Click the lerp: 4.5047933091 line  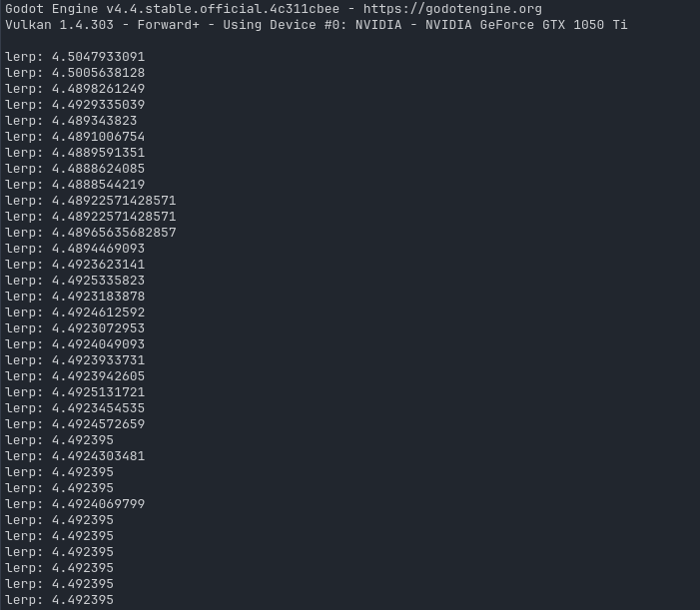tap(75, 57)
